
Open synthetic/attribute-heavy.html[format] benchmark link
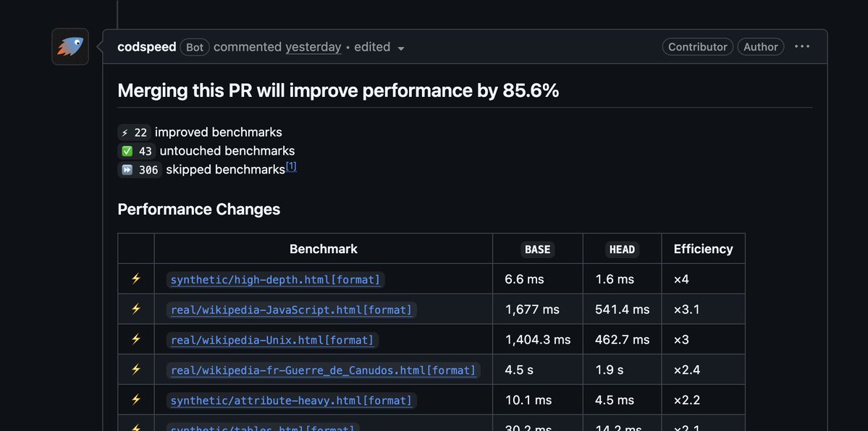(x=291, y=400)
